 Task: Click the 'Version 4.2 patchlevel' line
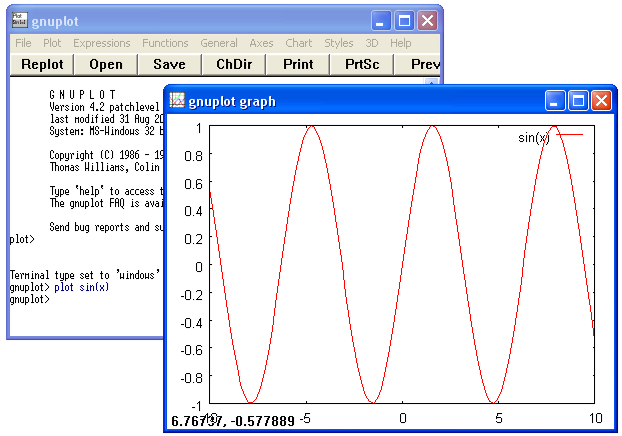(104, 107)
